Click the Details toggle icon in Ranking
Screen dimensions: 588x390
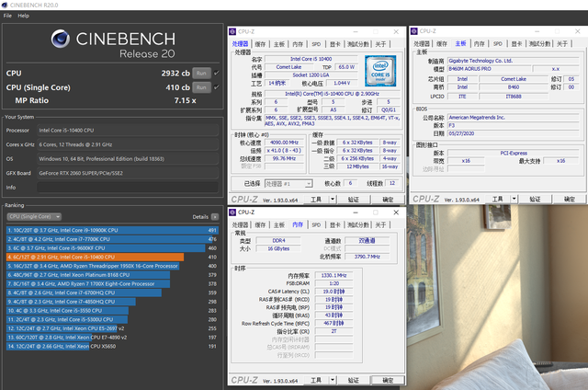(215, 217)
